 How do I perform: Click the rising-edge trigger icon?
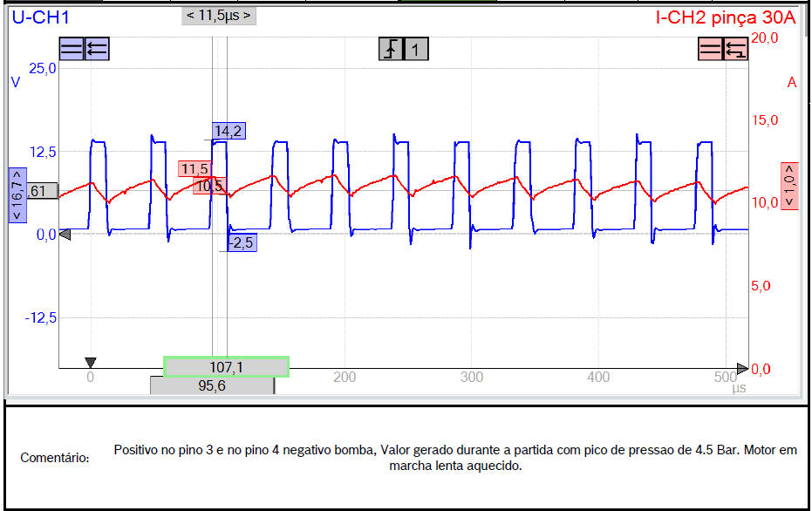tap(391, 50)
